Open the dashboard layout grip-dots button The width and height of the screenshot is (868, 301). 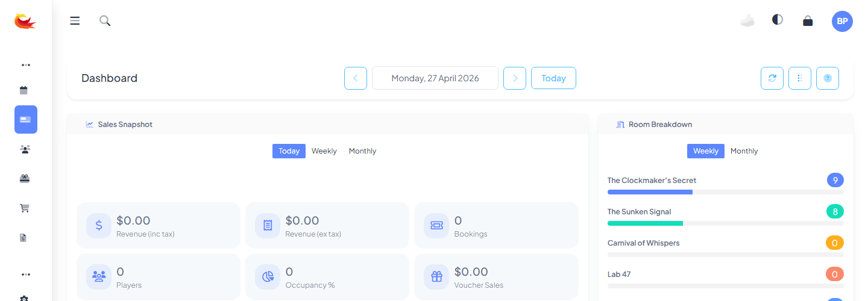point(800,78)
